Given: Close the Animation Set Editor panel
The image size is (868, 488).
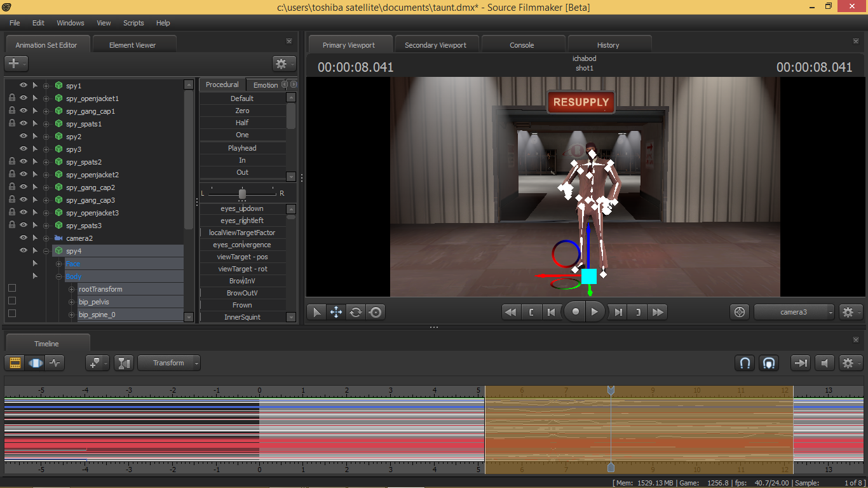Looking at the screenshot, I should pos(289,41).
